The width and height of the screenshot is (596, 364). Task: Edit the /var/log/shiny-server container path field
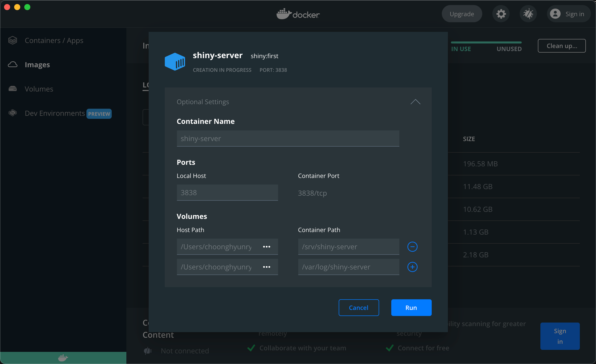click(349, 267)
